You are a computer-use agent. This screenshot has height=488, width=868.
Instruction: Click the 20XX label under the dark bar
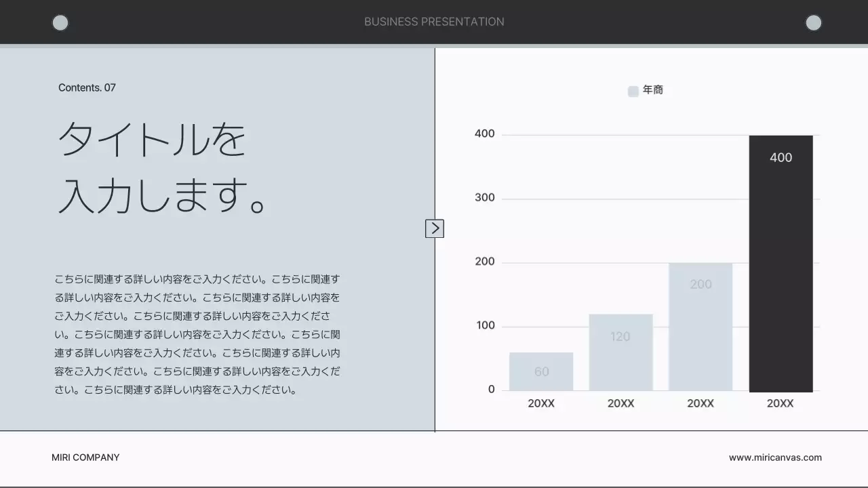tap(780, 403)
